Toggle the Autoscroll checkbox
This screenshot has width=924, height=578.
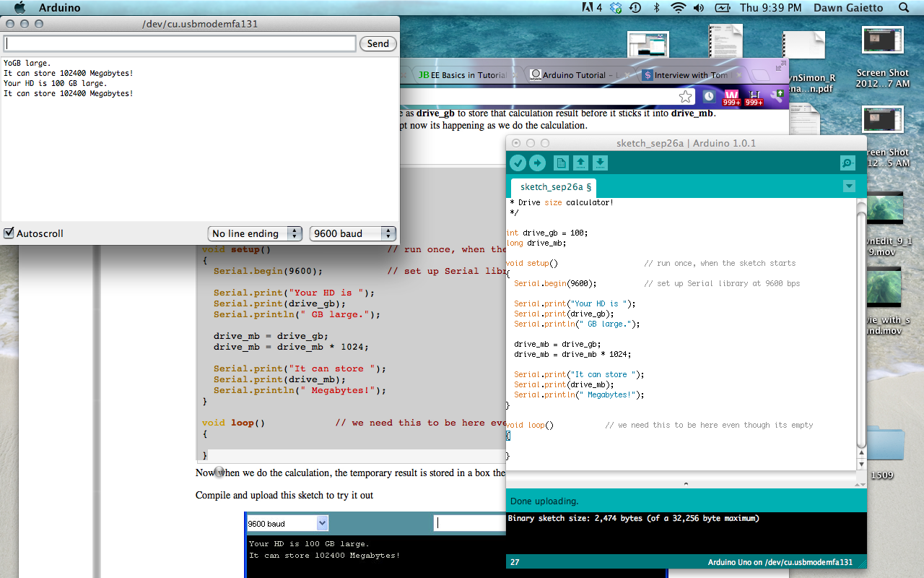(x=9, y=233)
